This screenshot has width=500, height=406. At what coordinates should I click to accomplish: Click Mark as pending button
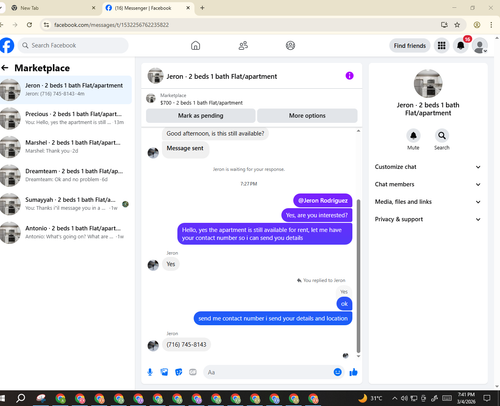(x=201, y=116)
